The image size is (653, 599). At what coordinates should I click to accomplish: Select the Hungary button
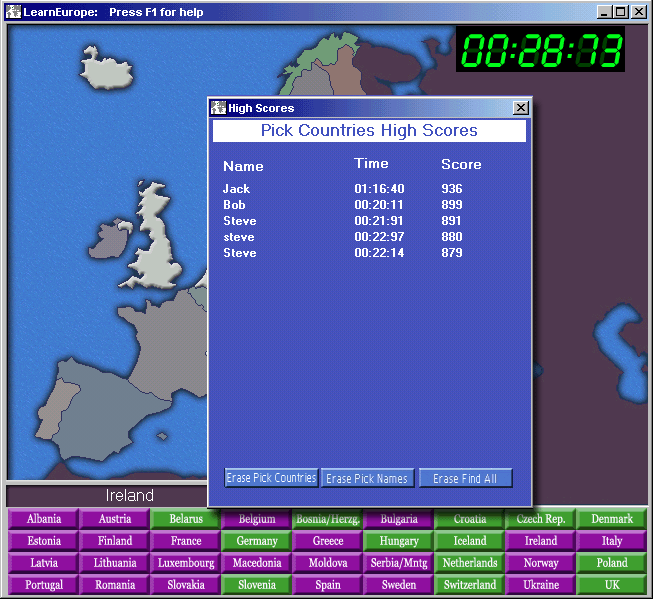399,541
